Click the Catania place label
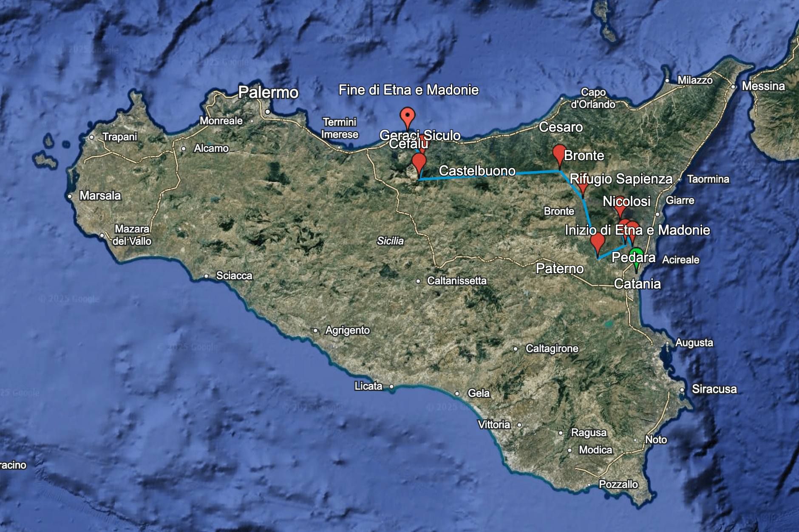The image size is (799, 532). 637,284
